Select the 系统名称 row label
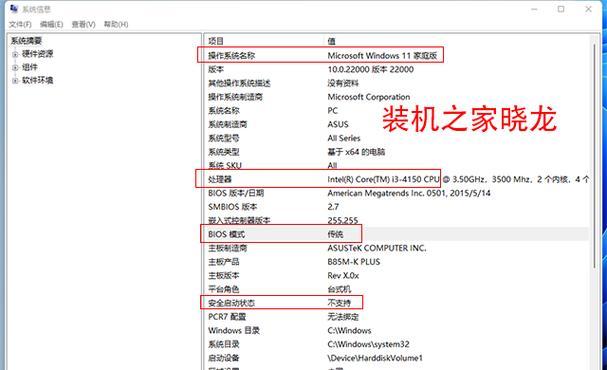This screenshot has width=607, height=370. pyautogui.click(x=224, y=111)
